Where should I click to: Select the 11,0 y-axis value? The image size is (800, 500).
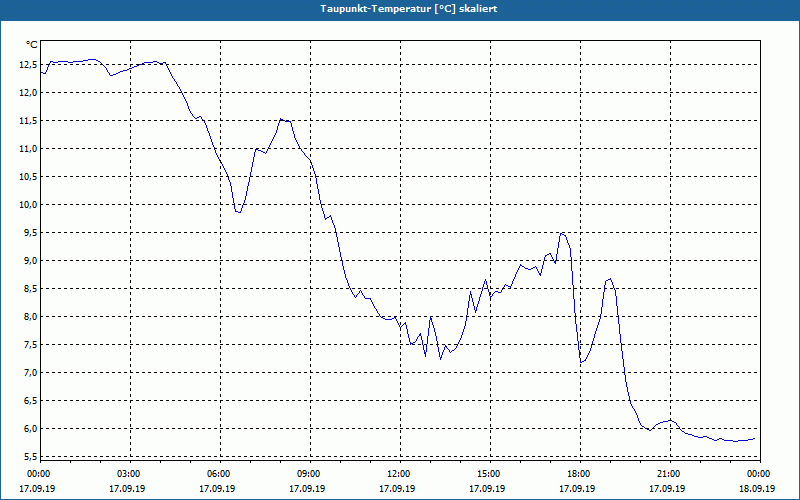point(29,149)
